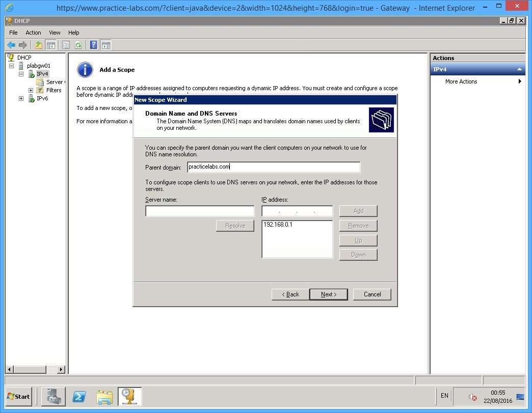Click the Export List toolbar icon
This screenshot has width=532, height=413.
click(66, 44)
